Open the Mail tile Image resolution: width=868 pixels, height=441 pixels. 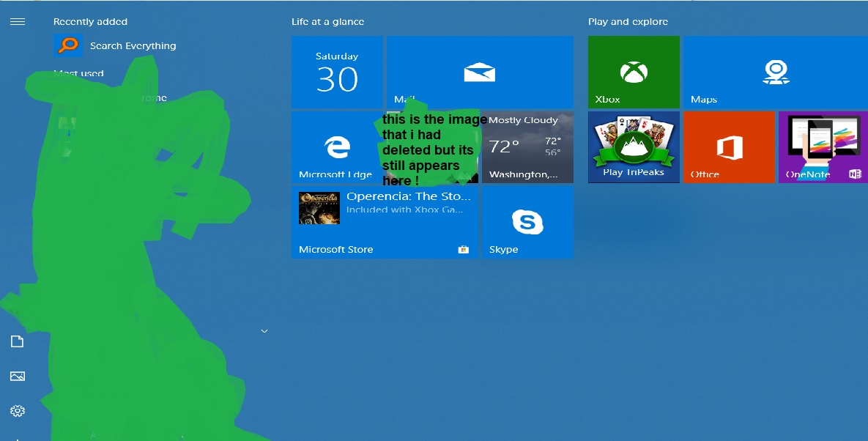pyautogui.click(x=480, y=72)
